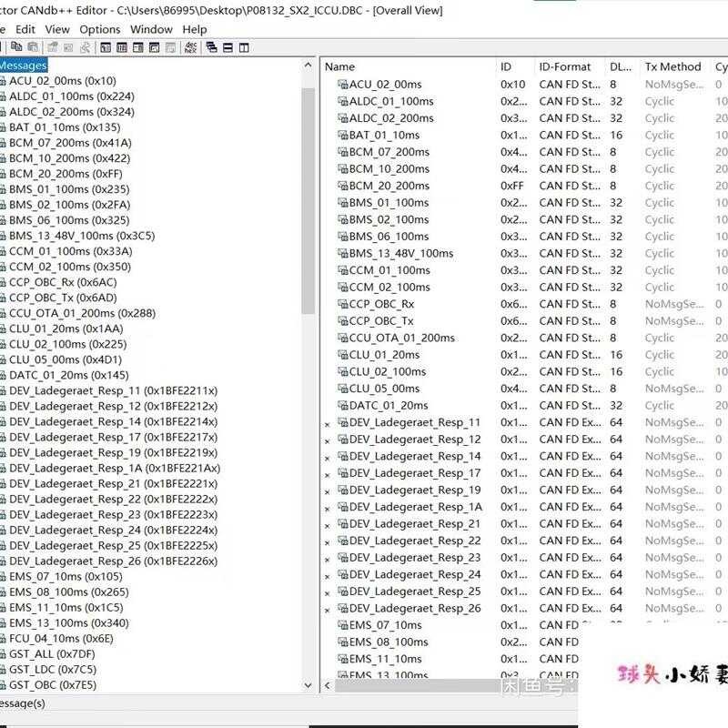Click the left panel scrollbar down arrow
This screenshot has width=728, height=728.
tap(309, 687)
